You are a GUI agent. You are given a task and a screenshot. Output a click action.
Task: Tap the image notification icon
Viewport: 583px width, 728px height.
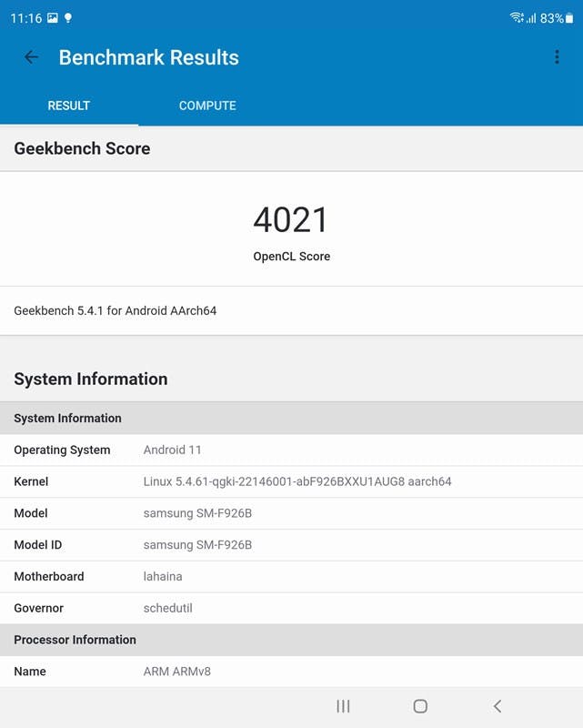tap(52, 18)
